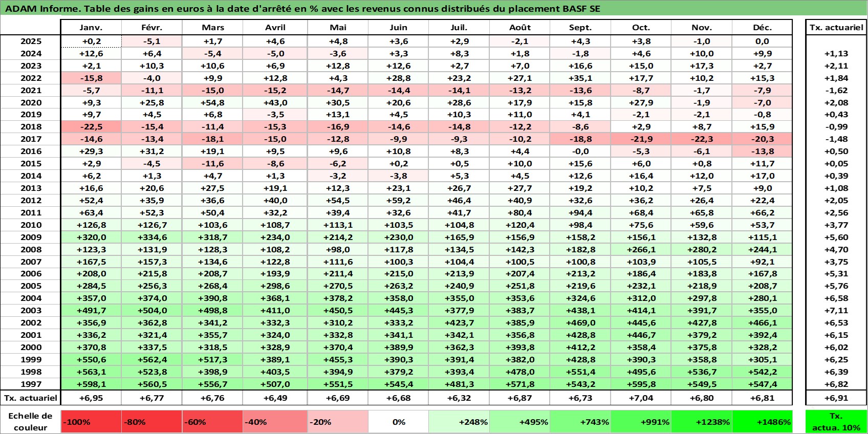Image resolution: width=868 pixels, height=434 pixels.
Task: Select the 1997 year row label
Action: [31, 384]
